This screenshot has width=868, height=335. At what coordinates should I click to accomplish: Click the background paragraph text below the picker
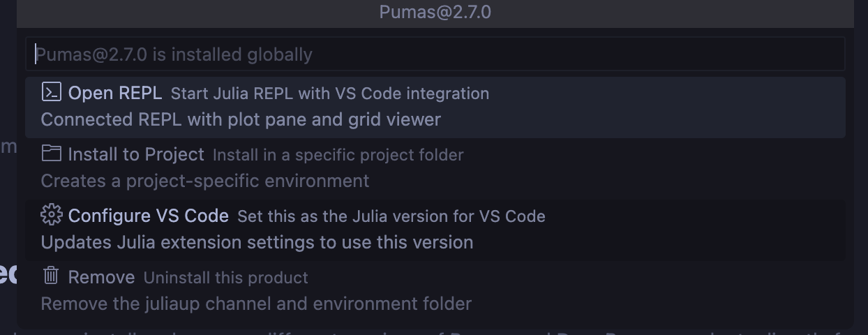488,332
